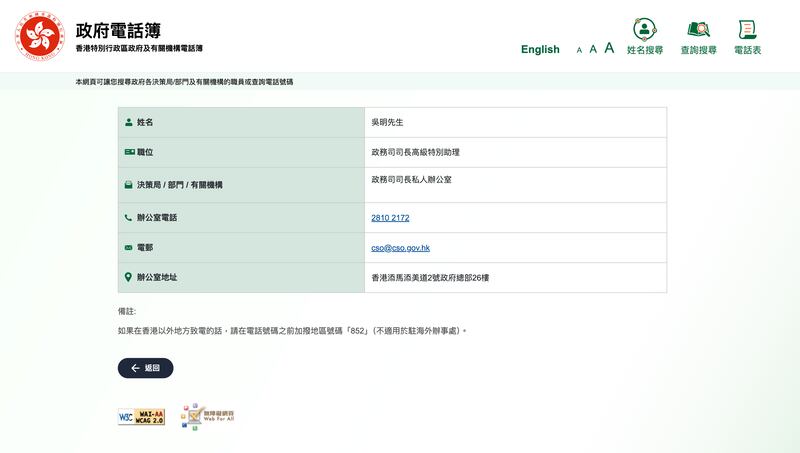
Task: Open 查詢搜尋 enquiry search
Action: click(698, 37)
